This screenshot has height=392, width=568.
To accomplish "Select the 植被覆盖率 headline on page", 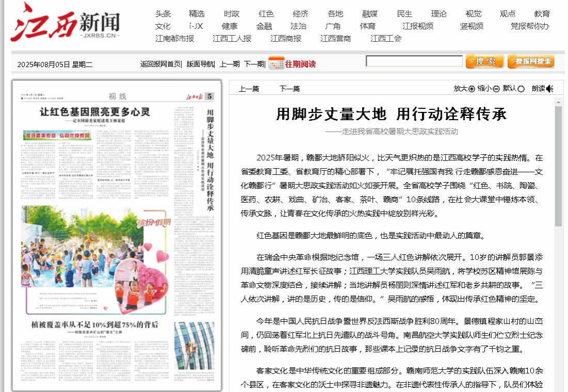I will 95,324.
